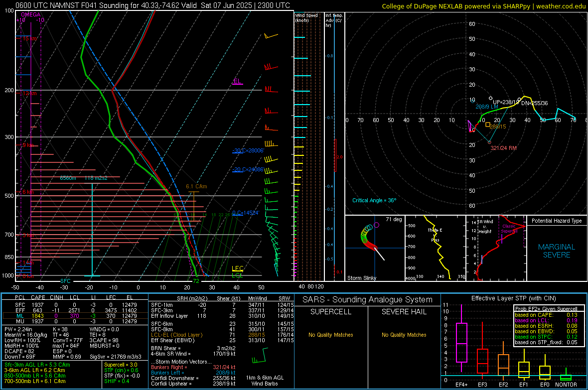The height and width of the screenshot is (390, 588).
Task: Select the Eff Inflow Layer row label
Action: [169, 316]
